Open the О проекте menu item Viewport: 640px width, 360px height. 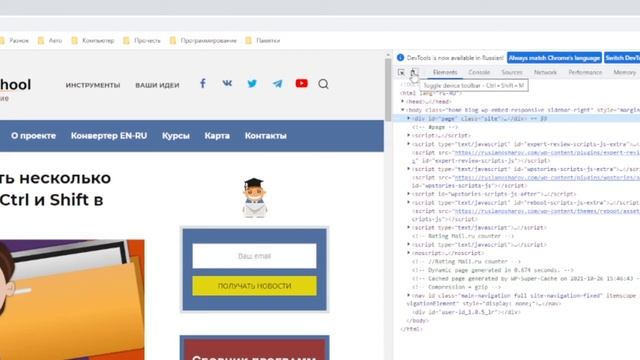(x=33, y=136)
